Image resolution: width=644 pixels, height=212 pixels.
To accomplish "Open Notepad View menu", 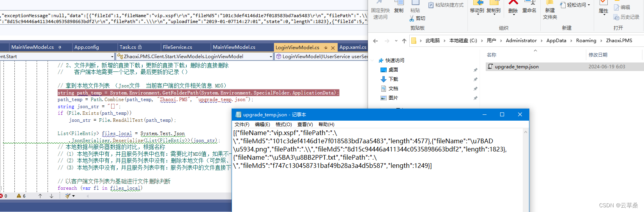I will pyautogui.click(x=305, y=125).
